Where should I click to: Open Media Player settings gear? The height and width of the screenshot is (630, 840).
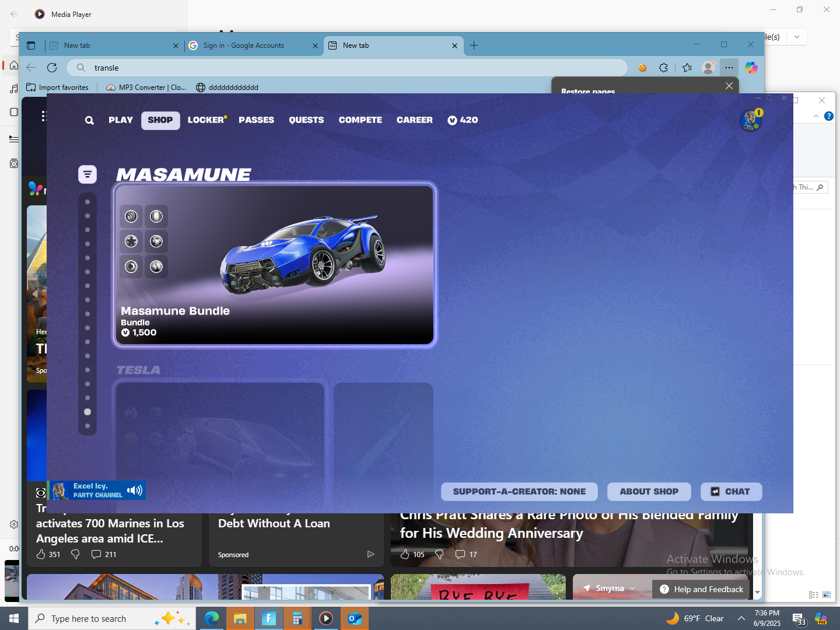click(14, 524)
